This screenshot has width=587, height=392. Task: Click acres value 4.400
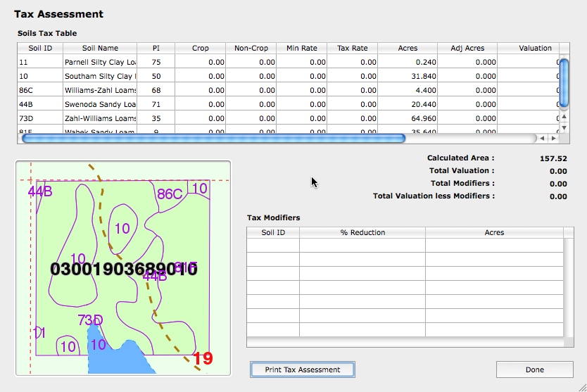(x=426, y=90)
